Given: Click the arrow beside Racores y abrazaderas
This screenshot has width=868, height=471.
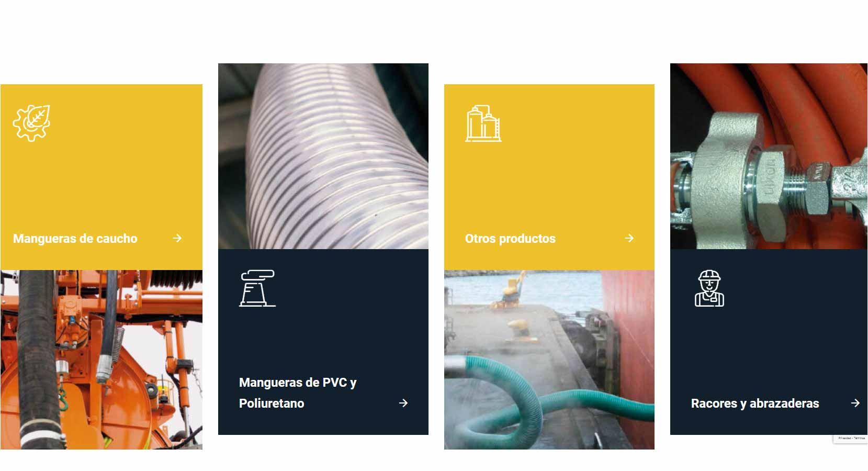Looking at the screenshot, I should [x=855, y=403].
